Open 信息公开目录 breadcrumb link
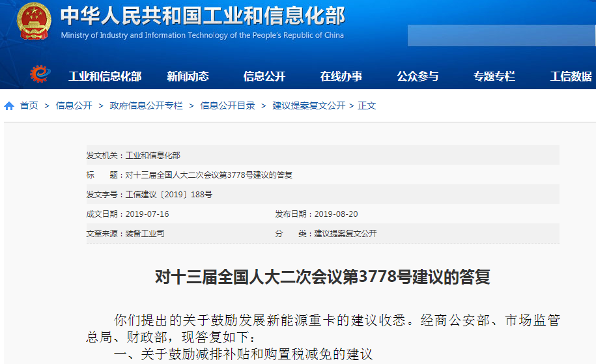This screenshot has width=596, height=364. [228, 105]
